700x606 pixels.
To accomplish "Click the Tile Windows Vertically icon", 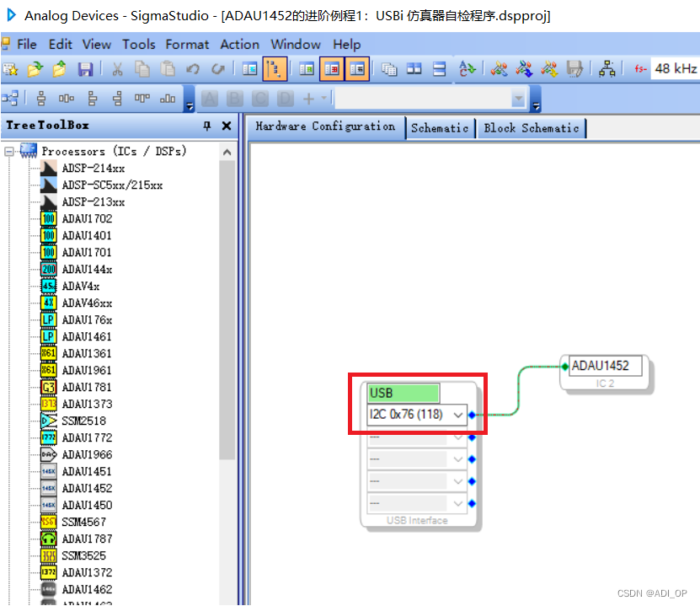I will click(x=414, y=69).
